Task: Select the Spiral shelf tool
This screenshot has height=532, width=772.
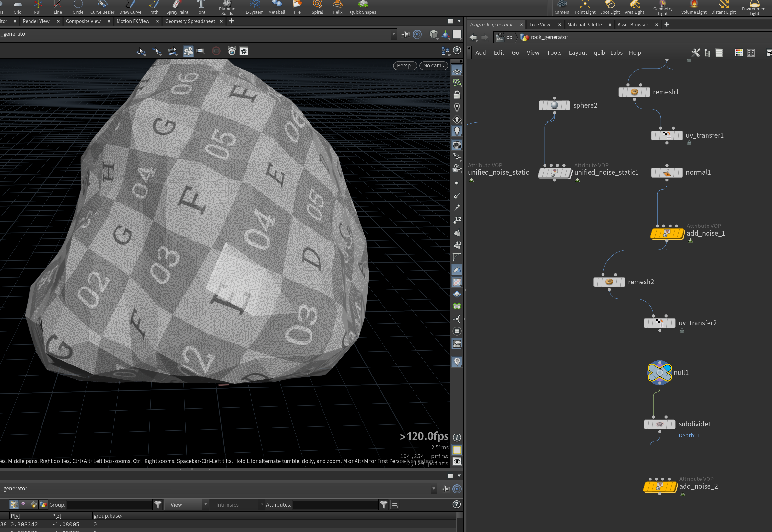Action: pyautogui.click(x=317, y=7)
